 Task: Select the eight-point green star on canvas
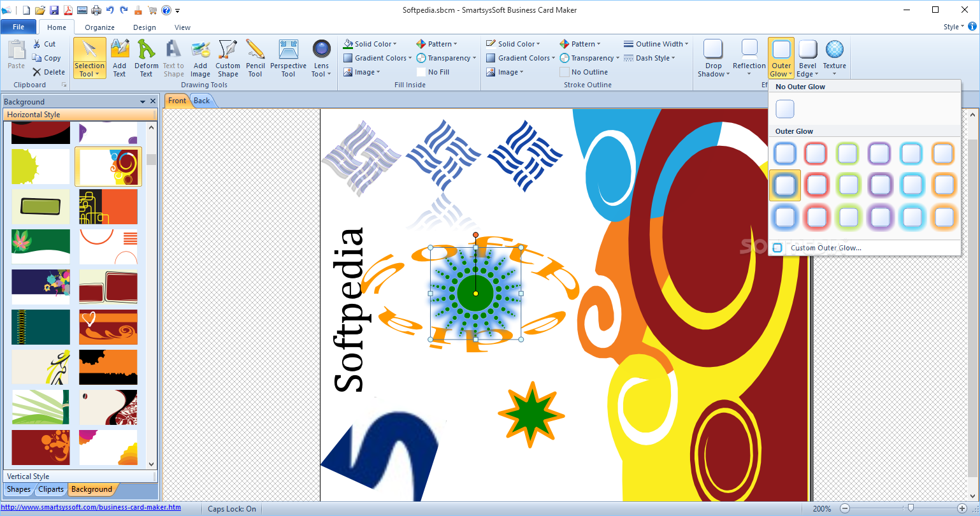[x=531, y=415]
